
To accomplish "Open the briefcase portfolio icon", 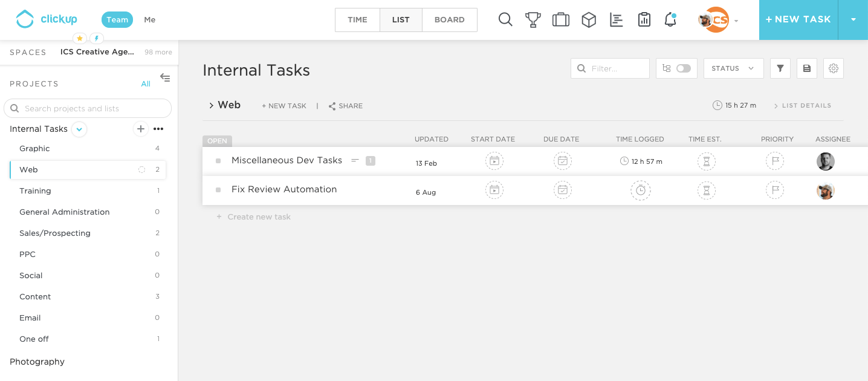I will point(561,19).
